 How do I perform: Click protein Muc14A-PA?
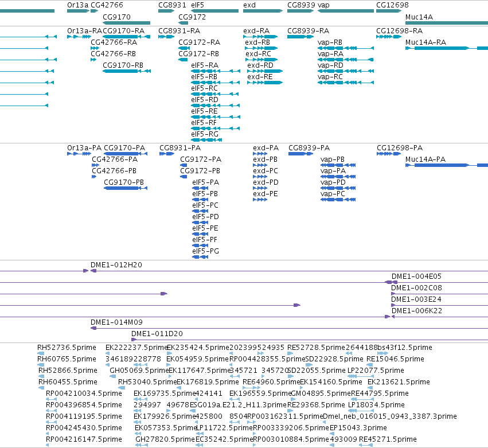click(447, 165)
